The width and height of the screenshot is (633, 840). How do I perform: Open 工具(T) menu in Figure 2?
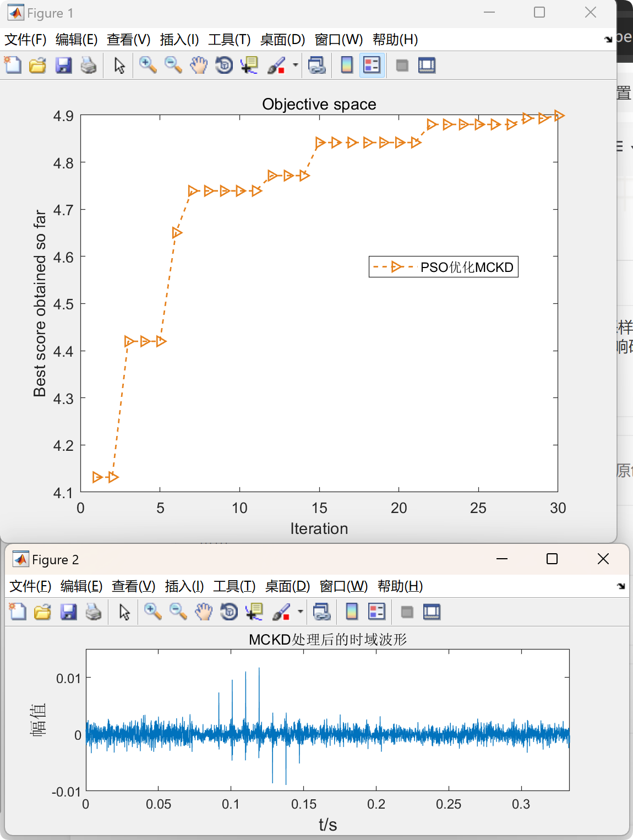click(234, 586)
